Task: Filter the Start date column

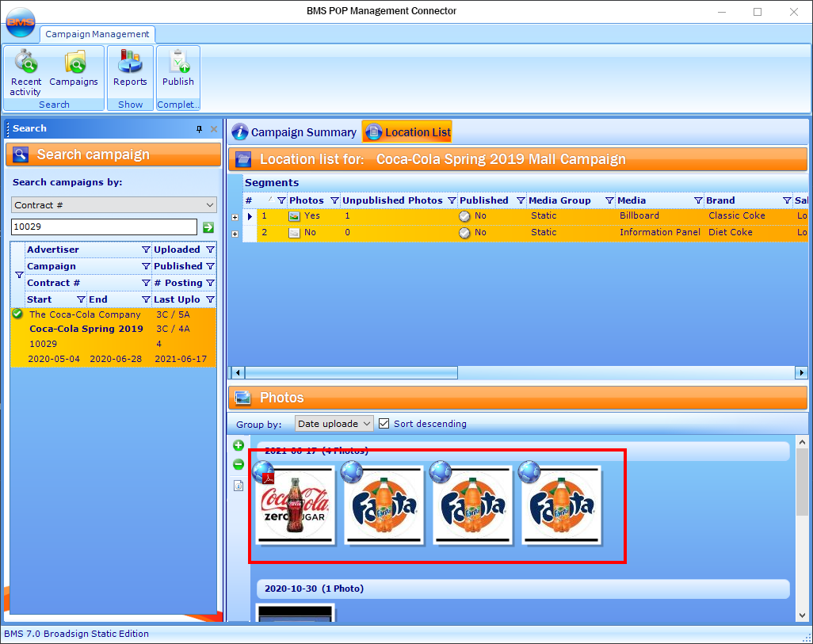Action: point(81,299)
